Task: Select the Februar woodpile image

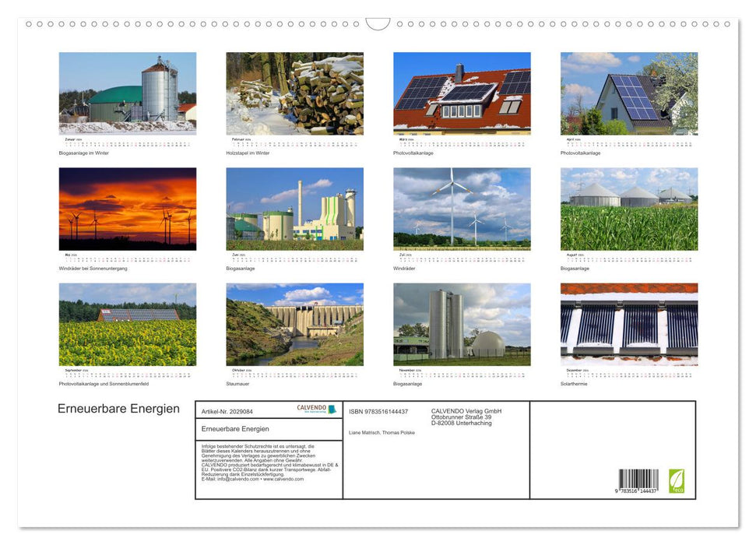Action: pos(295,93)
